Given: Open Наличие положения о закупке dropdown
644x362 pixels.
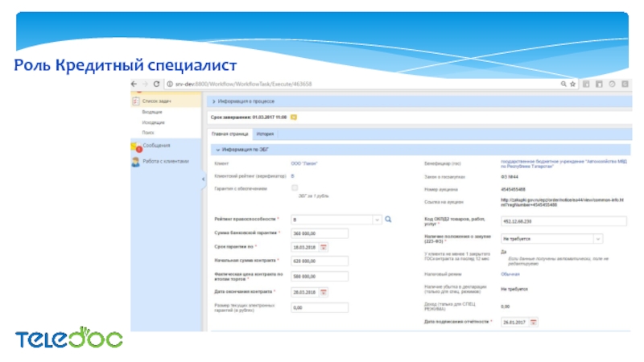Looking at the screenshot, I should tap(597, 239).
